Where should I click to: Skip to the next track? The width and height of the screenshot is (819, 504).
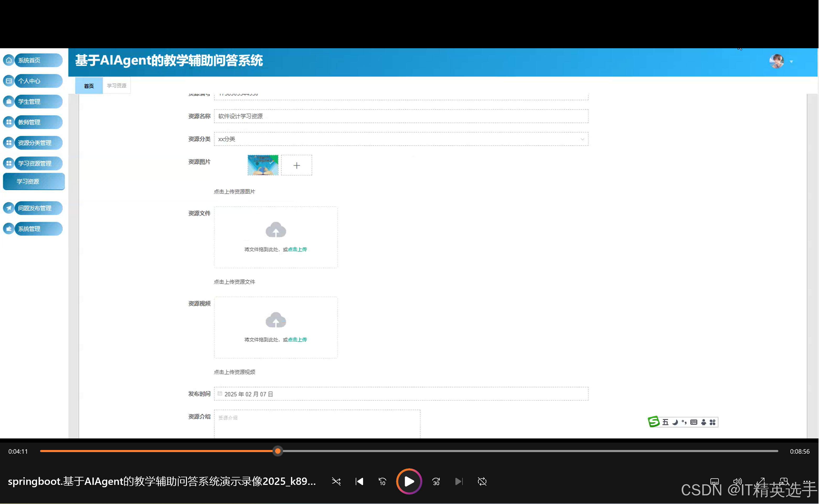point(459,482)
